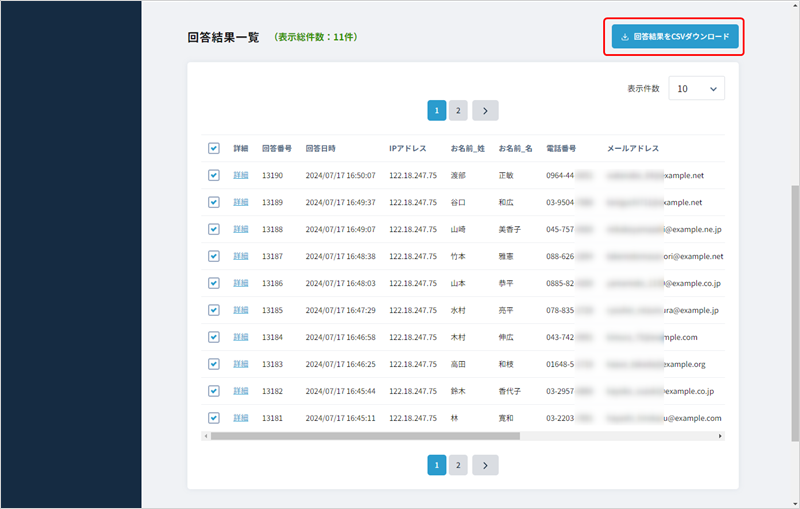
Task: Click page 1 in bottom pagination
Action: pyautogui.click(x=437, y=465)
